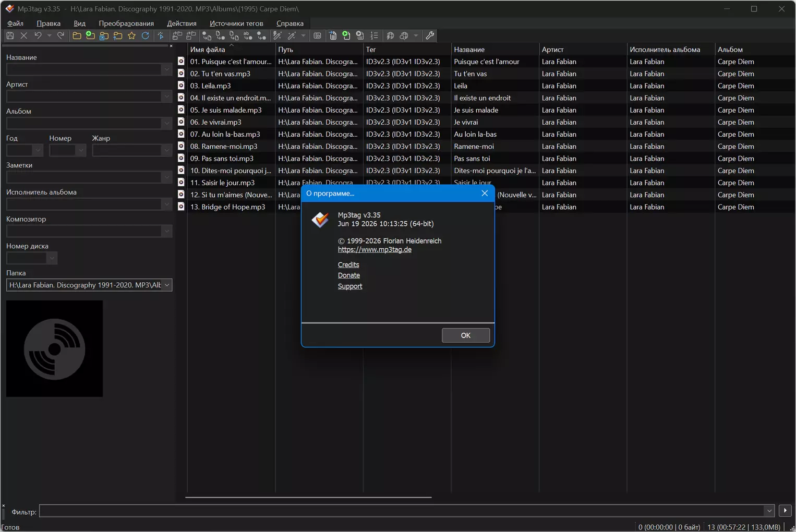Select the file '13. Bridge of Hope.mp3'
Viewport: 796px width, 532px height.
tap(228, 207)
